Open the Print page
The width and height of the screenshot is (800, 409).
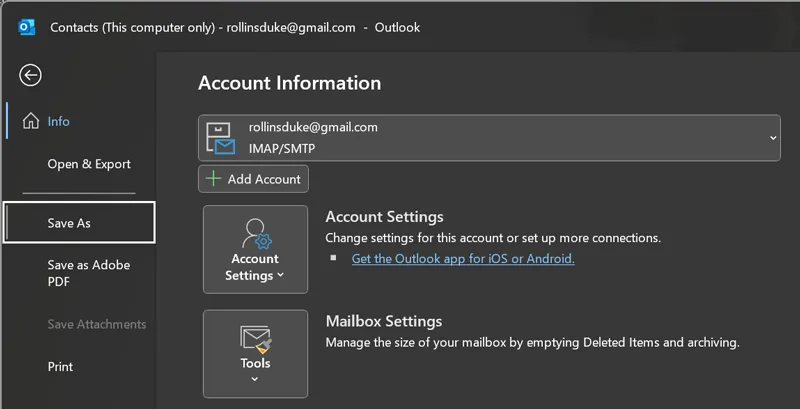60,367
